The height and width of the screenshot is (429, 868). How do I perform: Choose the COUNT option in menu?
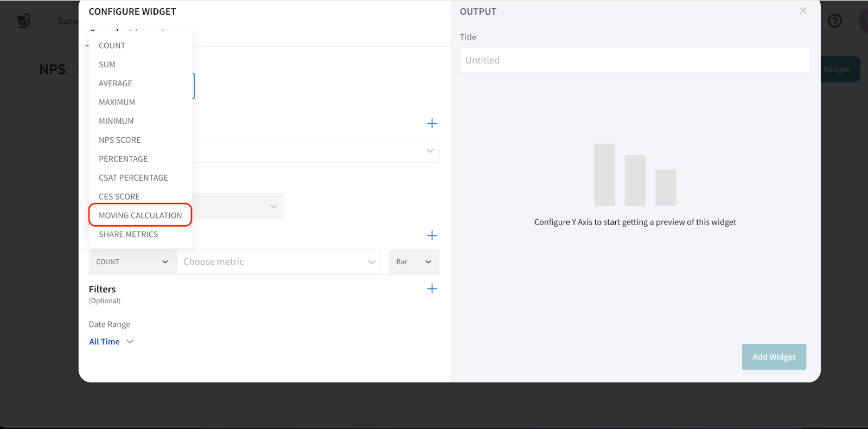[x=112, y=46]
